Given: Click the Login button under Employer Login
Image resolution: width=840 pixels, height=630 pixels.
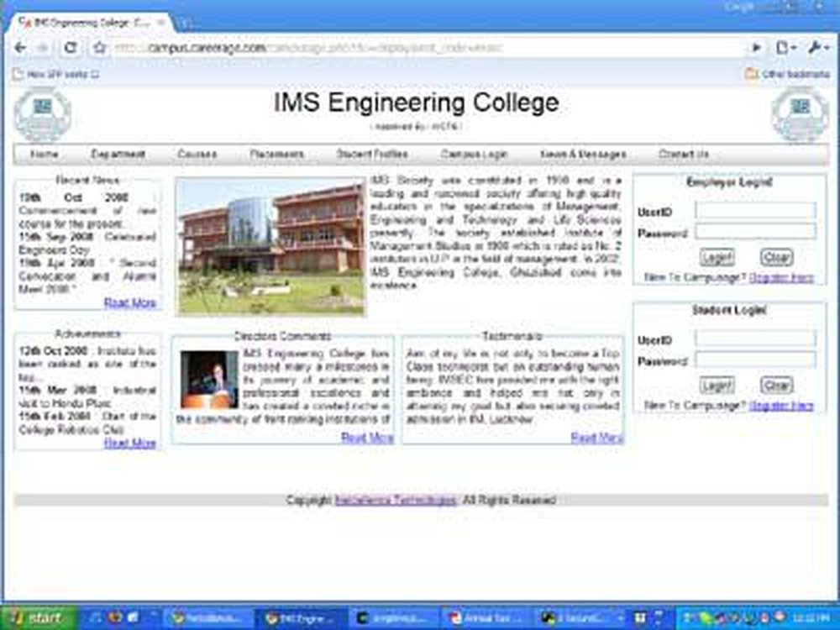Looking at the screenshot, I should [717, 258].
